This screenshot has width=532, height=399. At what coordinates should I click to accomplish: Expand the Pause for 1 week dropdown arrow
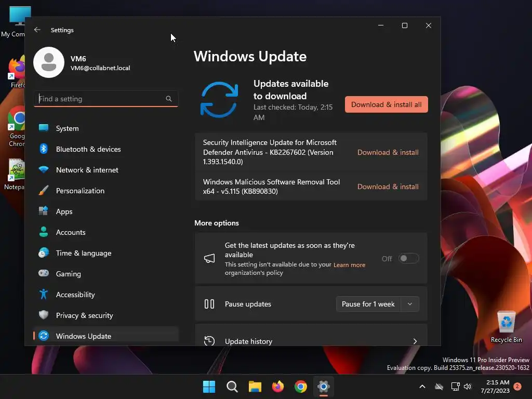pos(410,303)
